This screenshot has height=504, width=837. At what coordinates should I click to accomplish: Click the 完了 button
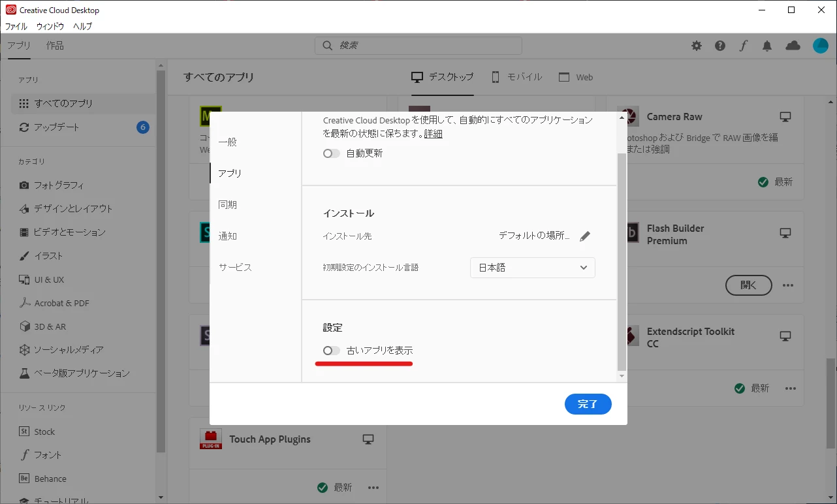tap(588, 404)
